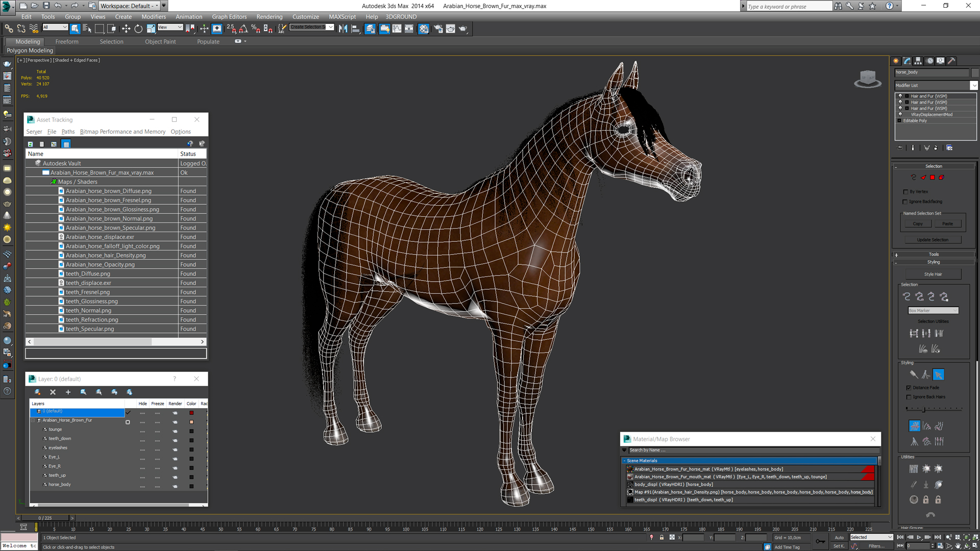Image resolution: width=980 pixels, height=551 pixels.
Task: Open the Rendering menu
Action: (269, 16)
